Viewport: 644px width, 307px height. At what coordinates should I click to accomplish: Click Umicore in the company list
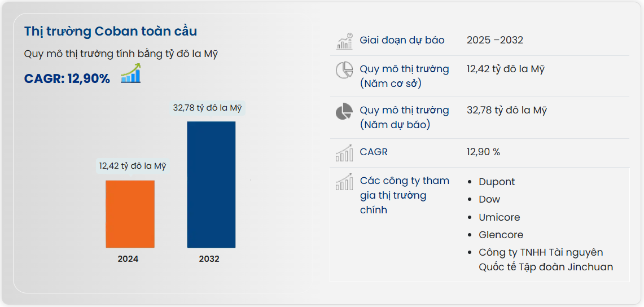pos(499,217)
